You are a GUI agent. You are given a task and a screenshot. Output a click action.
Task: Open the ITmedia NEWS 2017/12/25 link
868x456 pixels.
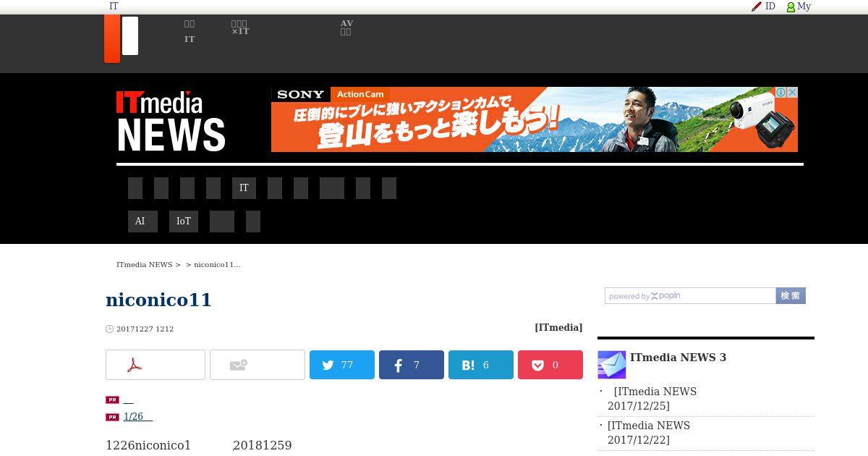tap(652, 399)
